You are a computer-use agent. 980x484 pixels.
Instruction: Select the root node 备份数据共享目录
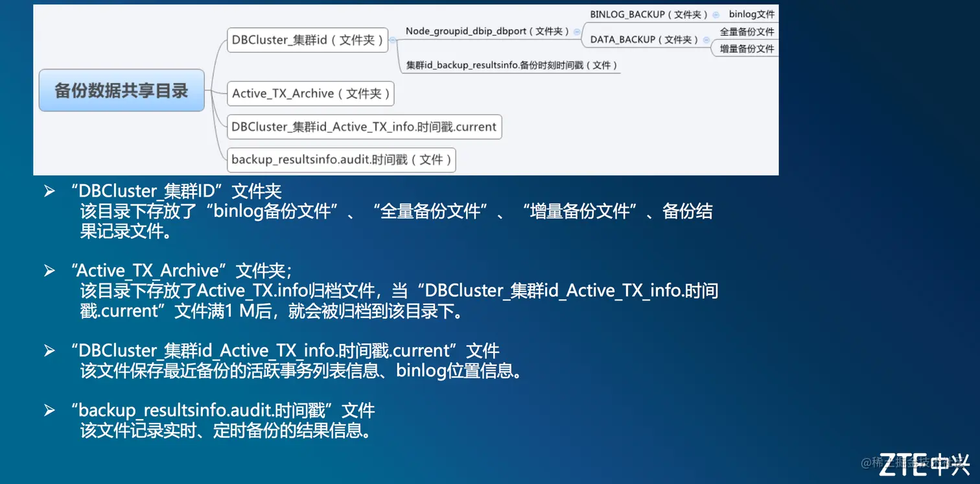coord(121,90)
